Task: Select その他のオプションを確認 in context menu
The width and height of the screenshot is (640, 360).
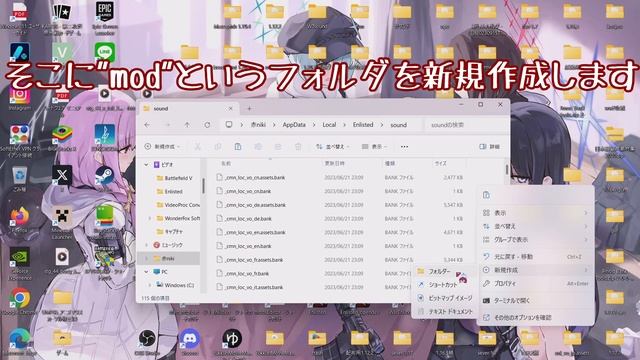Action: pos(536,317)
